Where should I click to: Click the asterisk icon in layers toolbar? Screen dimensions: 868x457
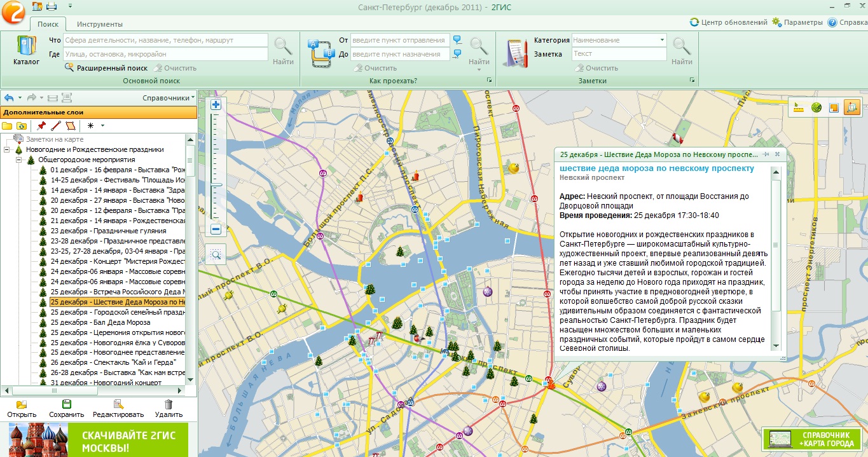coord(90,126)
